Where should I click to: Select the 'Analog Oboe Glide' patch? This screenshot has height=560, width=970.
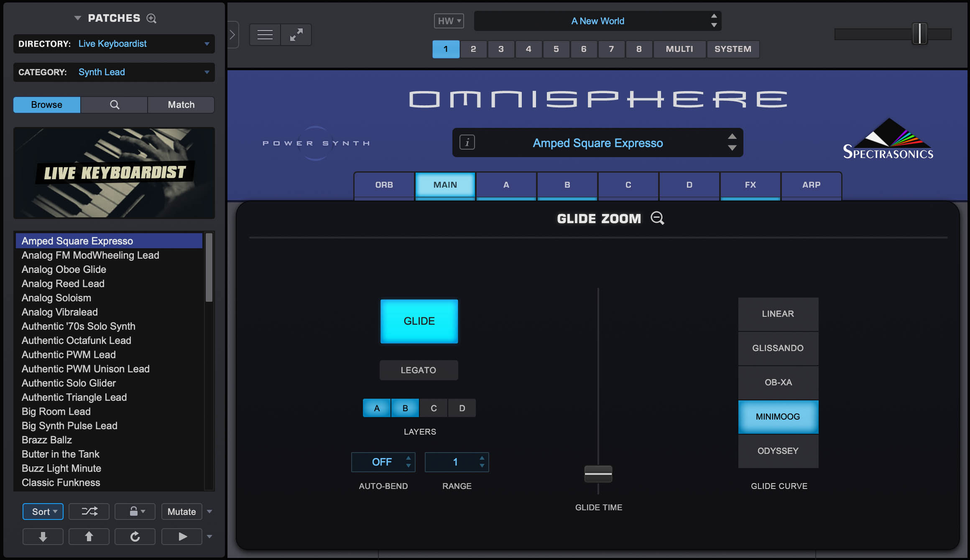[64, 269]
